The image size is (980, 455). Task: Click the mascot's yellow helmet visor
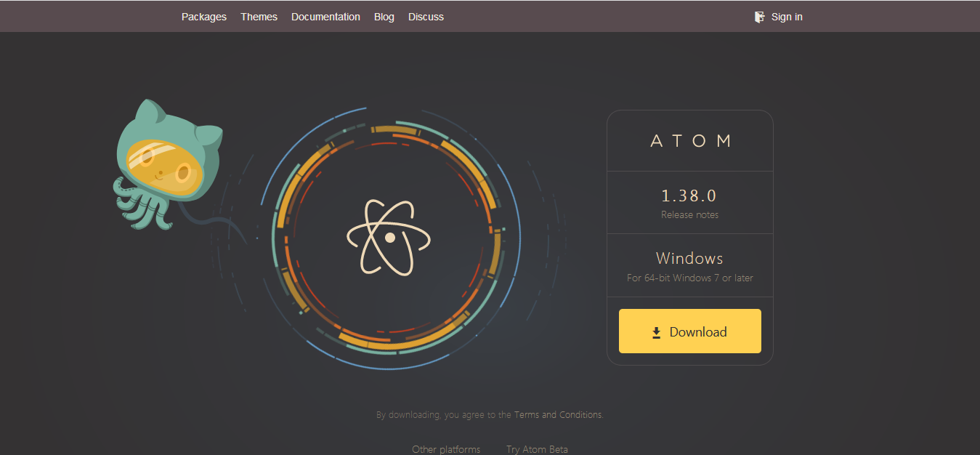click(163, 165)
